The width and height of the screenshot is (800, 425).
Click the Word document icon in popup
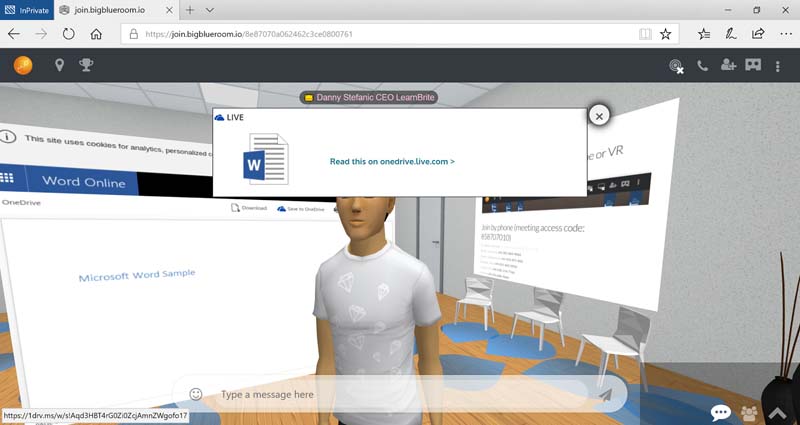point(266,159)
